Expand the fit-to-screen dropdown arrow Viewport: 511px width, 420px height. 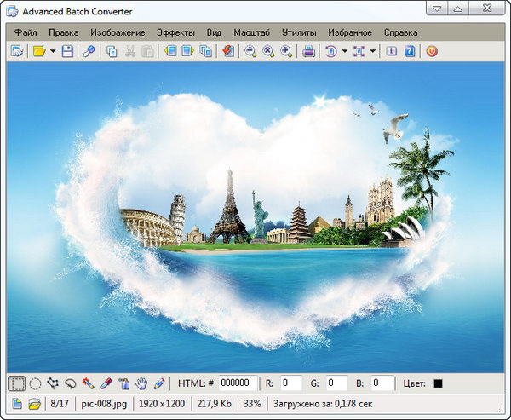pos(373,51)
